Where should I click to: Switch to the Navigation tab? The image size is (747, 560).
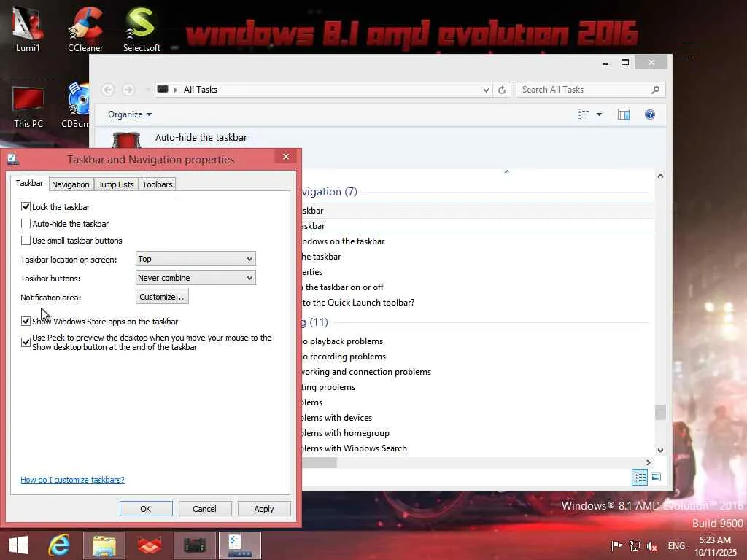click(x=71, y=184)
